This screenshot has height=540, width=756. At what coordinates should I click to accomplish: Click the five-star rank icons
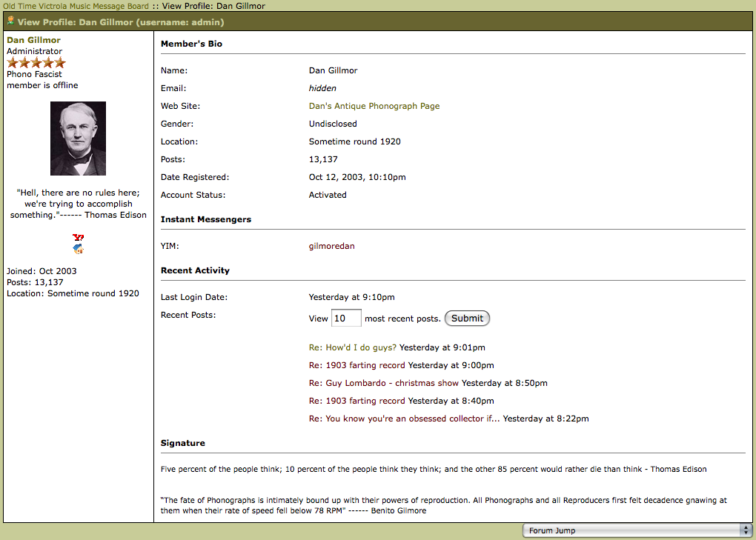(x=36, y=63)
